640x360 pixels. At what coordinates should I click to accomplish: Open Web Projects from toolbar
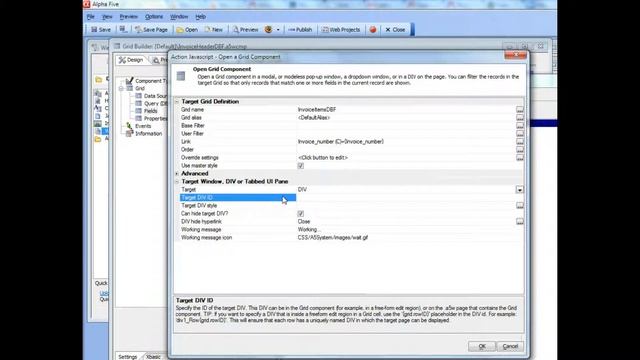coord(341,30)
